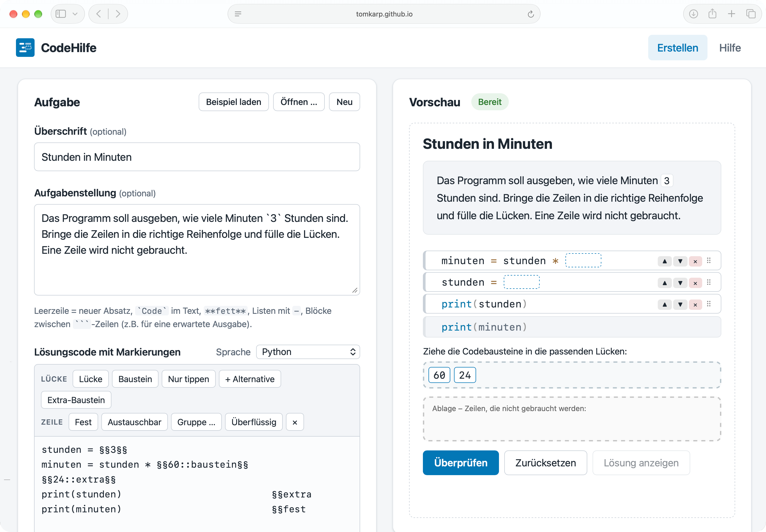766x532 pixels.
Task: Select the 60 code block chip
Action: tap(439, 375)
